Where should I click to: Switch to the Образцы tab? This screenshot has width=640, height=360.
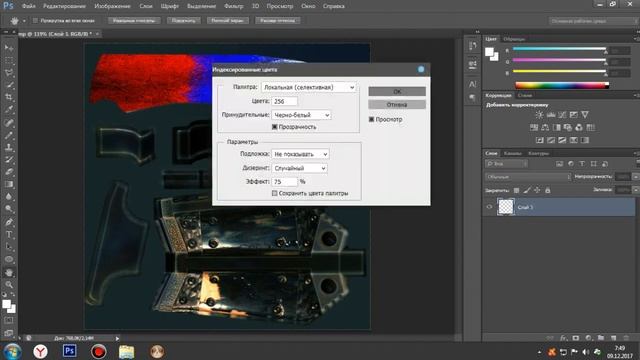point(514,39)
